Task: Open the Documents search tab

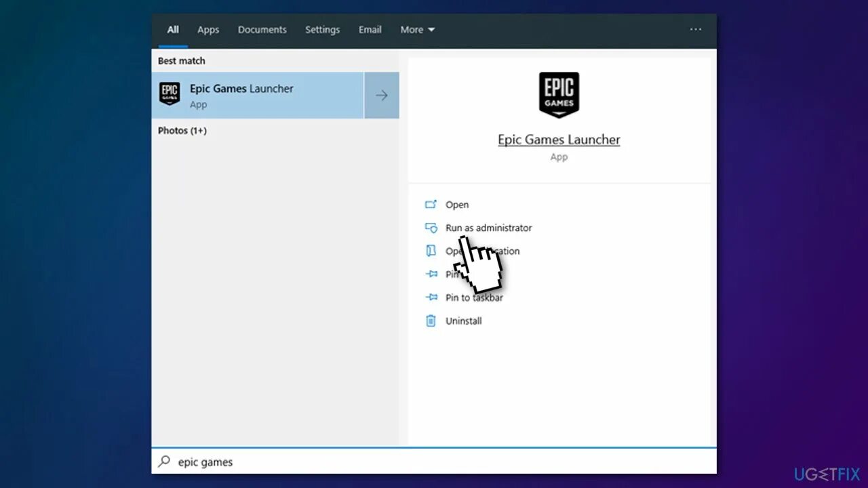Action: coord(262,30)
